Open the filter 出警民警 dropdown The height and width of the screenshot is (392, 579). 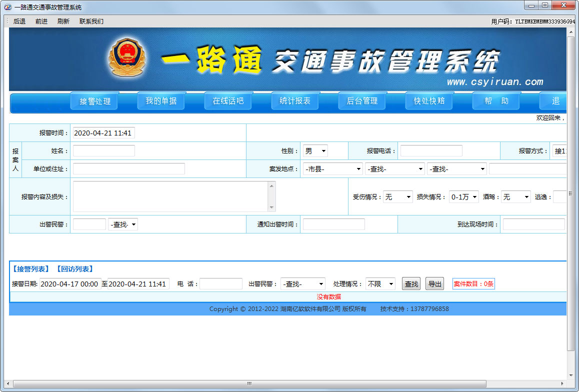point(303,284)
